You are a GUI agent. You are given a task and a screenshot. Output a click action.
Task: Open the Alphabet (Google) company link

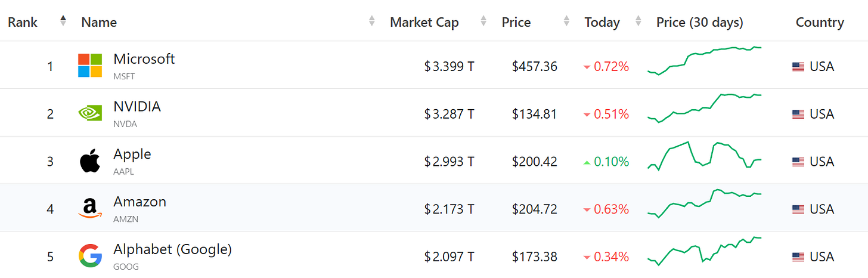coord(172,249)
